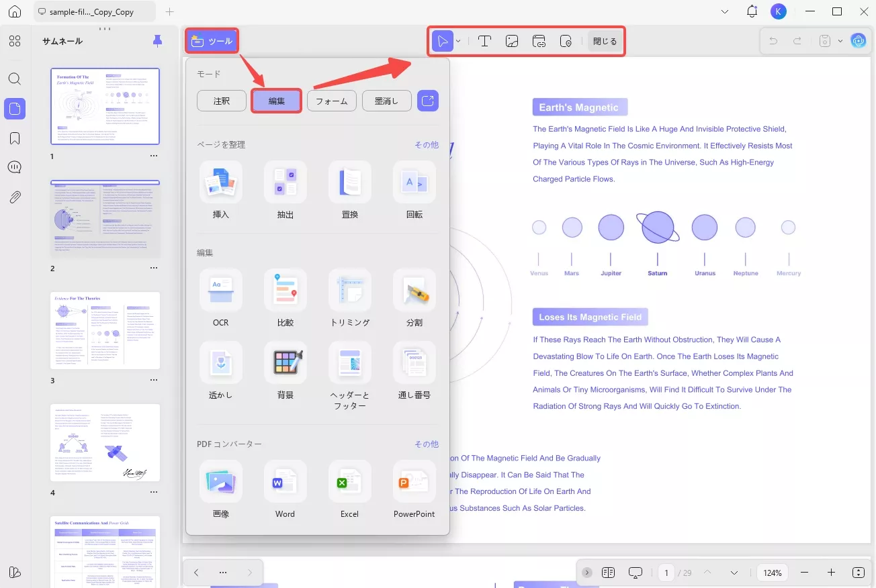Open the トリミング crop tool
The image size is (876, 588).
tap(349, 297)
